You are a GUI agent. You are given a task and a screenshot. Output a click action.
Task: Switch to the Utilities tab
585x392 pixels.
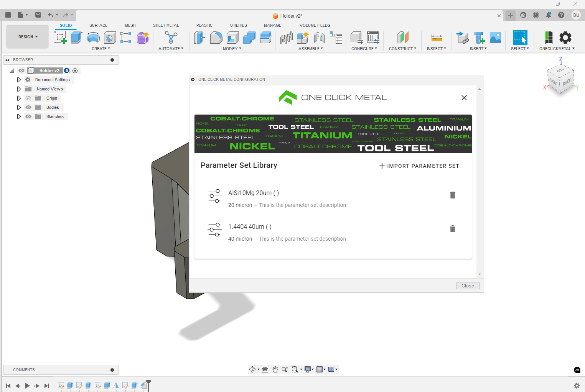point(239,25)
